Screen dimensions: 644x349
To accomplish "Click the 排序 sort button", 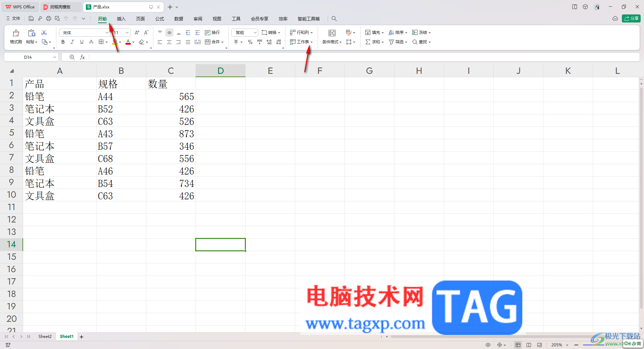I will 398,33.
